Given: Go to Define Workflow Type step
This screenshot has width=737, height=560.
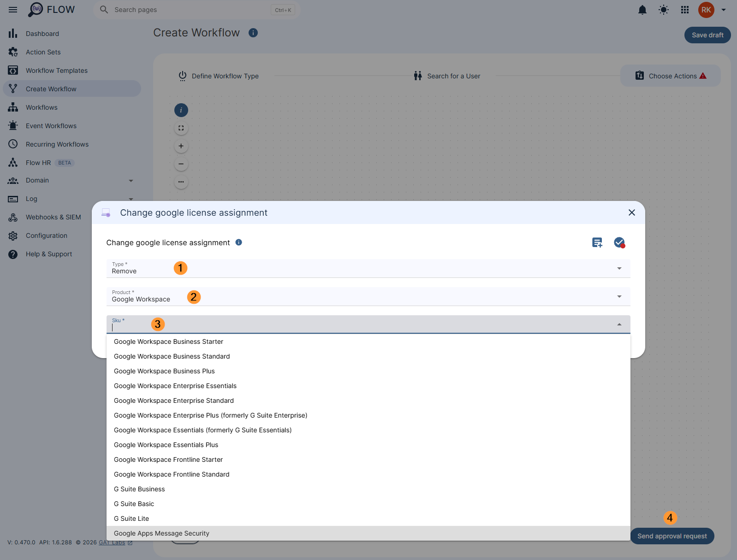Looking at the screenshot, I should click(x=219, y=76).
